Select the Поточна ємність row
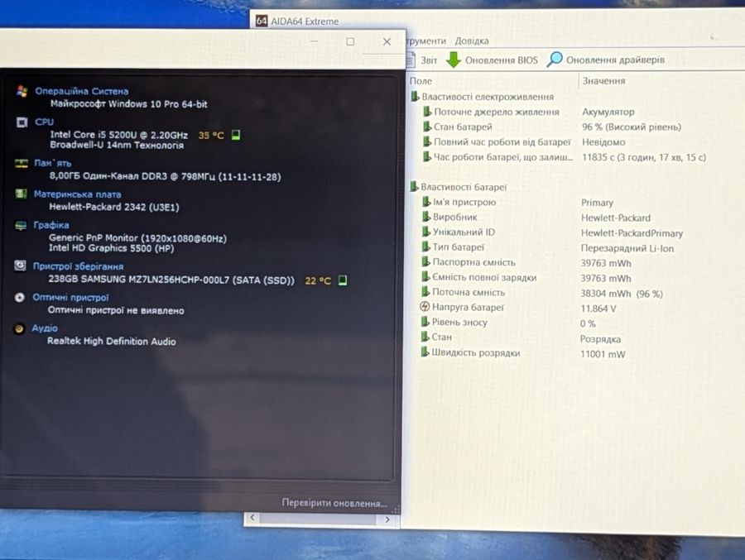Image resolution: width=745 pixels, height=560 pixels. tap(542, 293)
